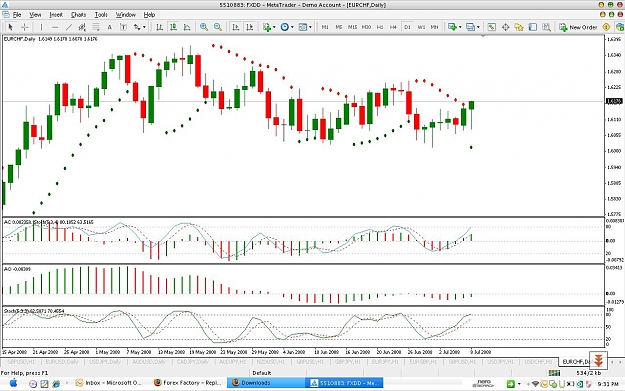The height and width of the screenshot is (391, 625).
Task: Draw a vertical line on chart
Action: [x=41, y=27]
